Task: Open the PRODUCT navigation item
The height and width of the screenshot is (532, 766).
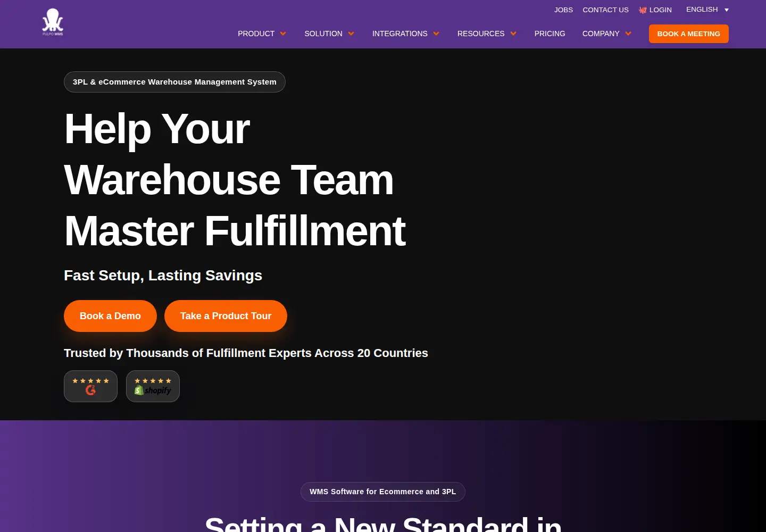Action: [256, 34]
